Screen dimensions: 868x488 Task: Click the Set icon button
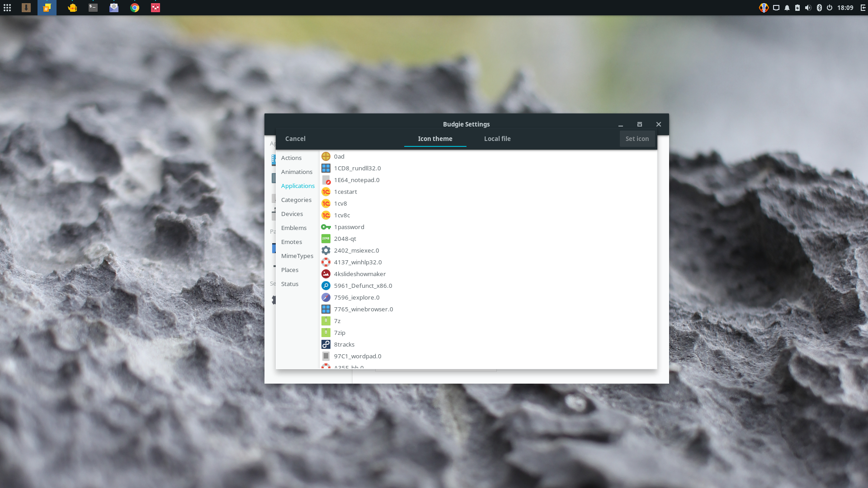coord(637,139)
